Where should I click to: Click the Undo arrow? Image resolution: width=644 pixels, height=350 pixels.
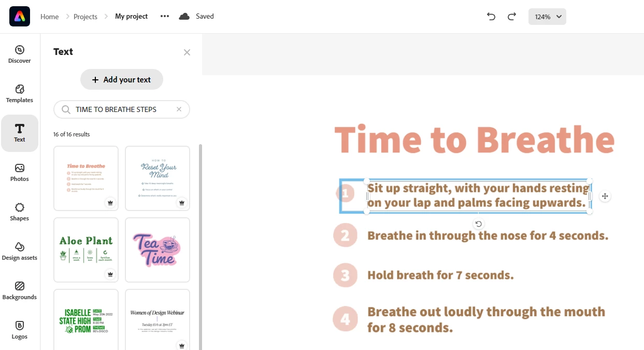[491, 17]
